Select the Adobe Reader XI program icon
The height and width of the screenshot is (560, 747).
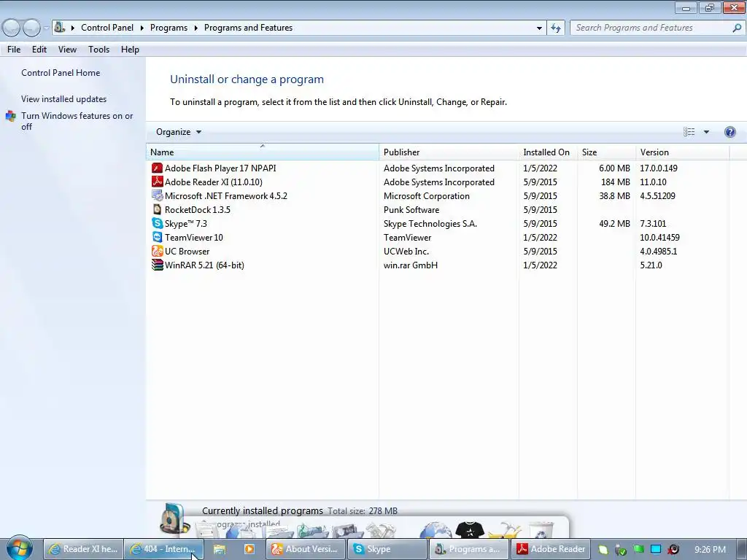click(158, 182)
